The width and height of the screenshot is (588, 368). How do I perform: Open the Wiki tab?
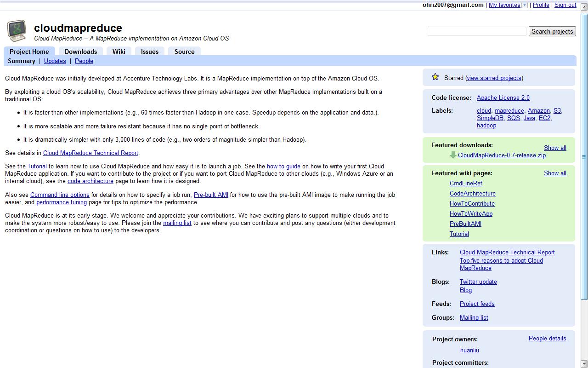click(x=119, y=52)
